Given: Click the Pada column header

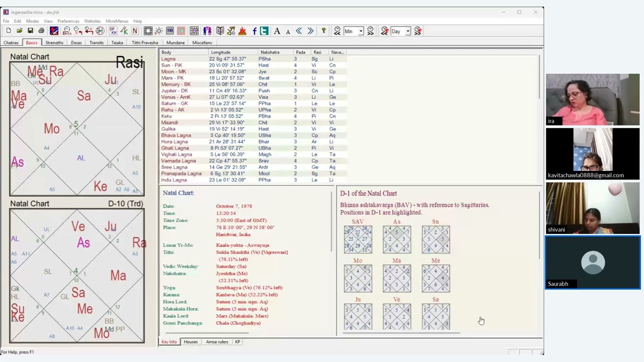Looking at the screenshot, I should tap(302, 52).
